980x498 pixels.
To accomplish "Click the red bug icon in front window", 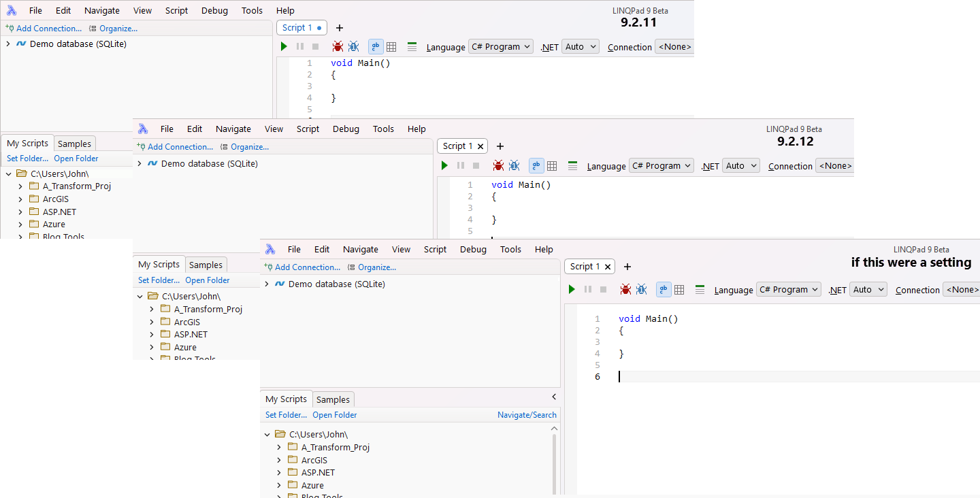I will 625,289.
